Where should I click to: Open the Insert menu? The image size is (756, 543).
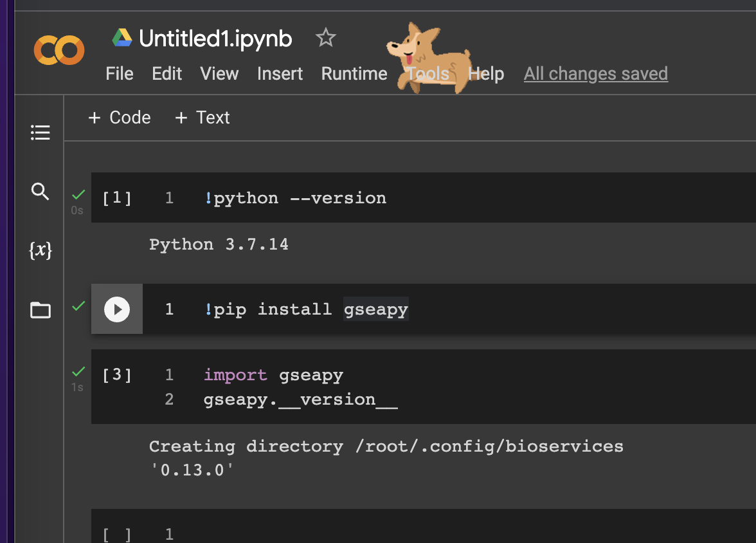[x=280, y=73]
